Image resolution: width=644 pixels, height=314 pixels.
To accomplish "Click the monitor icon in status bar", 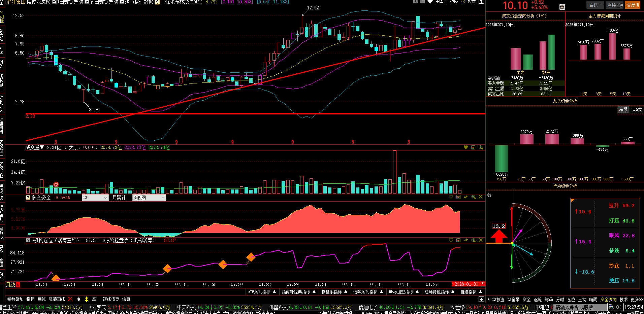I will click(611, 307).
